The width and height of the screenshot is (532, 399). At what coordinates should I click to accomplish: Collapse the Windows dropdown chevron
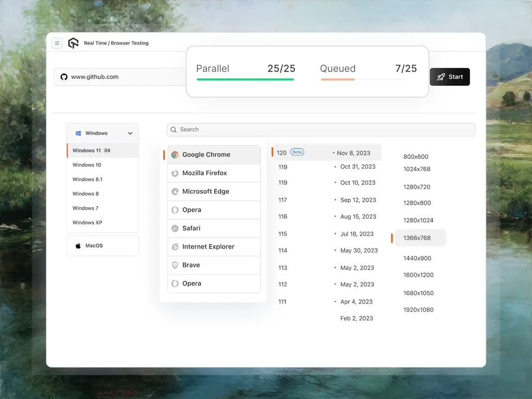point(130,133)
